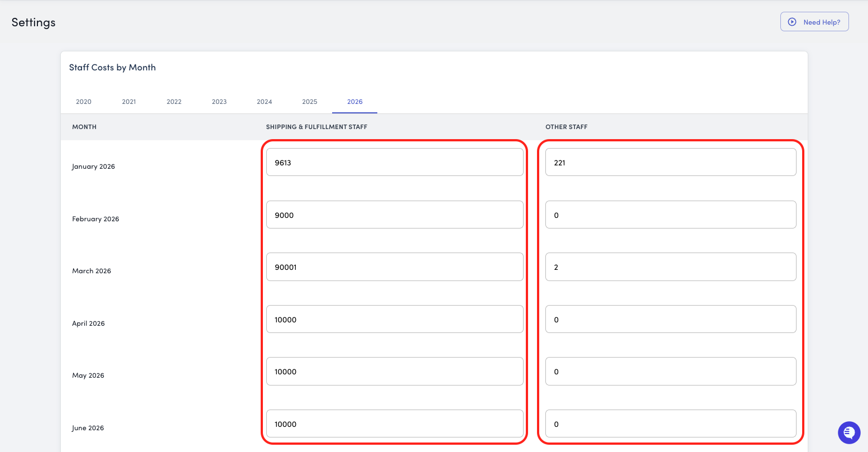Click March 2026 shipping field showing 90001

[395, 267]
